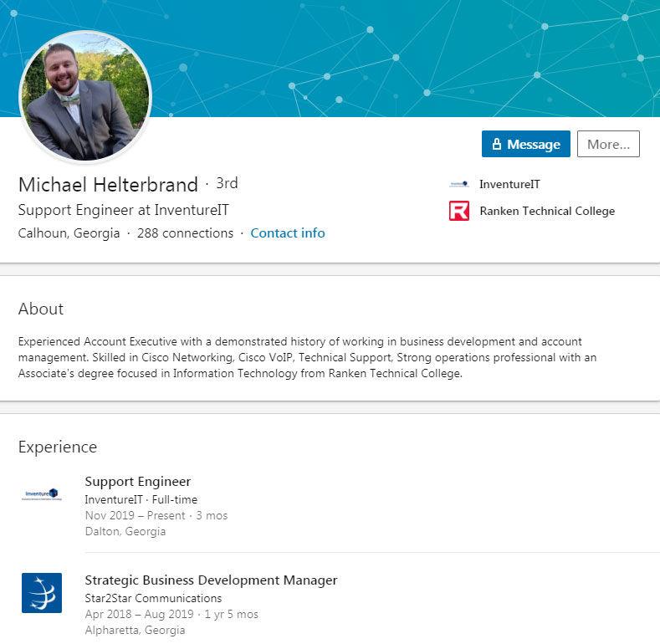Click the Star2Star Communications blue logo
Image resolution: width=660 pixels, height=644 pixels.
tap(42, 593)
